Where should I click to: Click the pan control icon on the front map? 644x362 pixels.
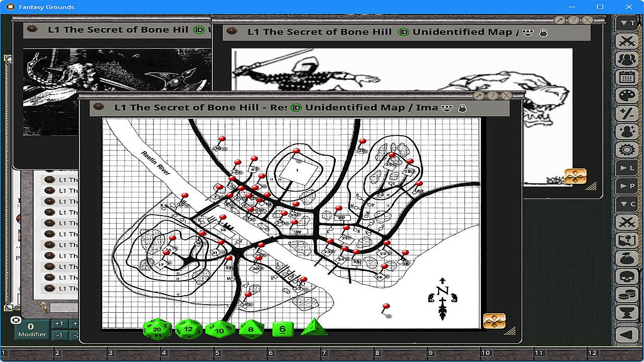click(x=494, y=321)
